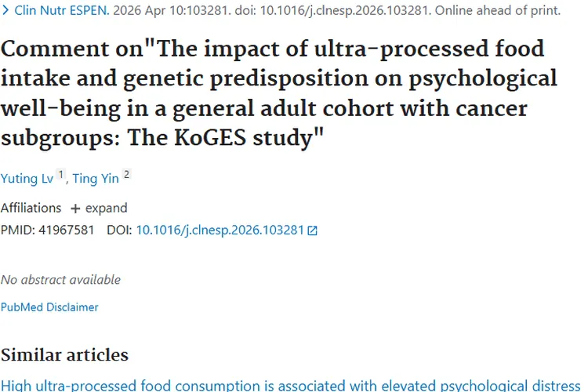Open author Yuting Lv's link
Viewport: 588px width, 392px height.
(x=27, y=179)
